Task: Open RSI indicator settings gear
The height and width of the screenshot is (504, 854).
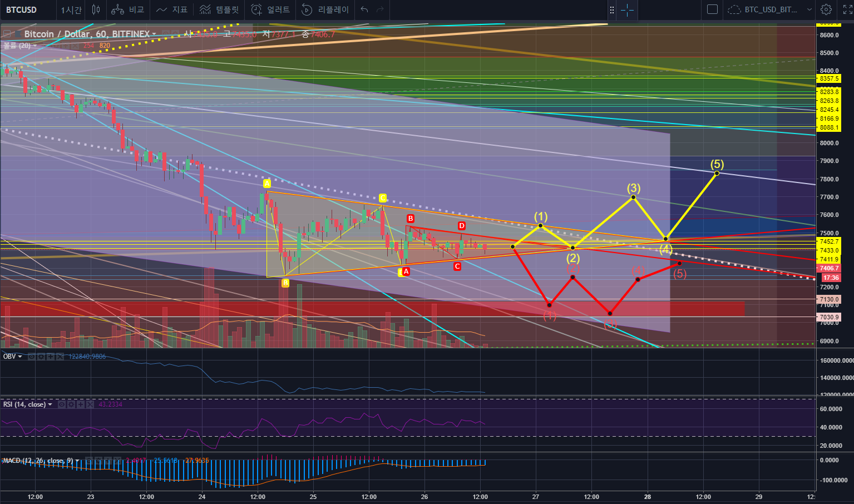Action: [71, 404]
